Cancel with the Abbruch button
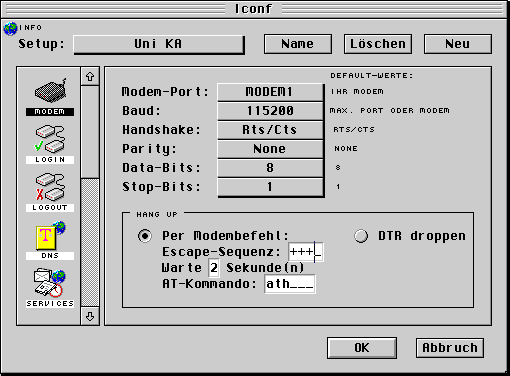The image size is (510, 376). click(x=450, y=348)
